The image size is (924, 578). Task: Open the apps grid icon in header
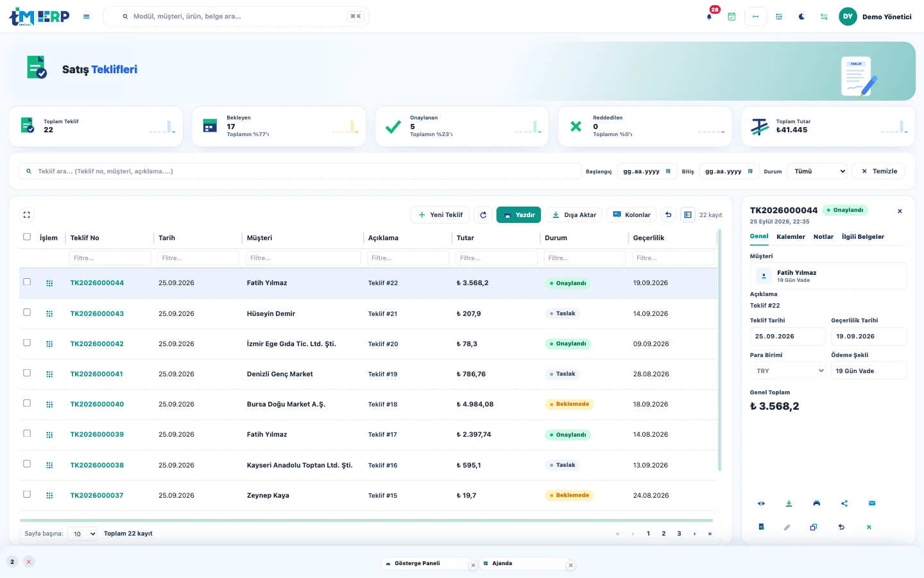point(779,17)
